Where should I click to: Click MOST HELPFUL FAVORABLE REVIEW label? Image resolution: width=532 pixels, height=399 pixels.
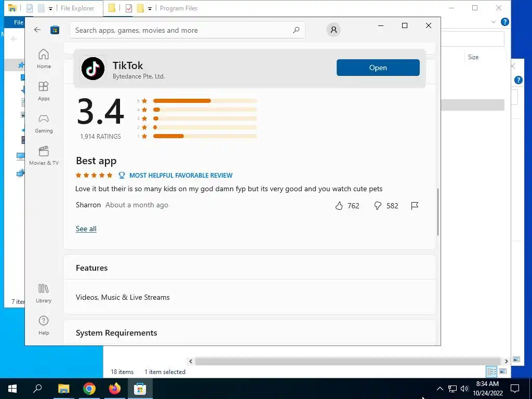click(x=181, y=176)
